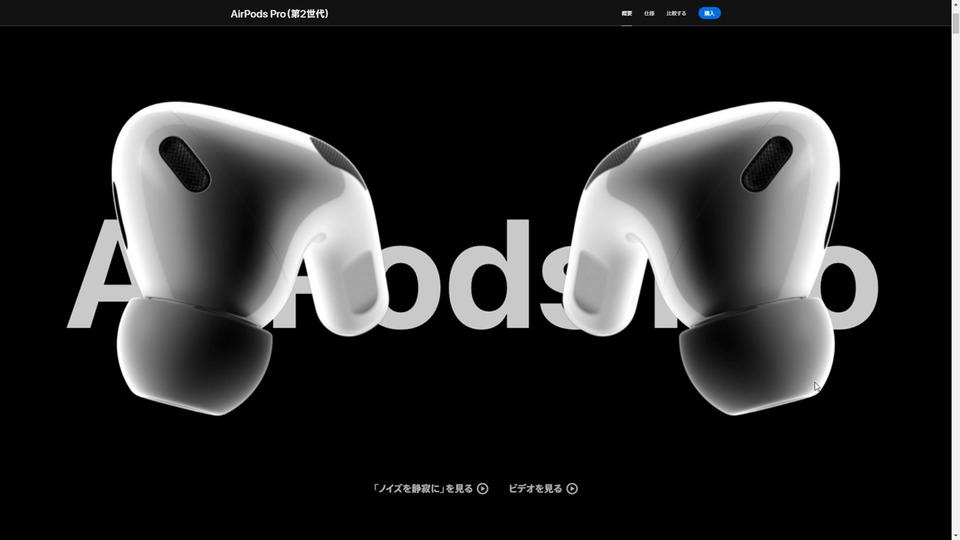
Task: Click the play icon beside ビデオを見る
Action: tap(572, 489)
